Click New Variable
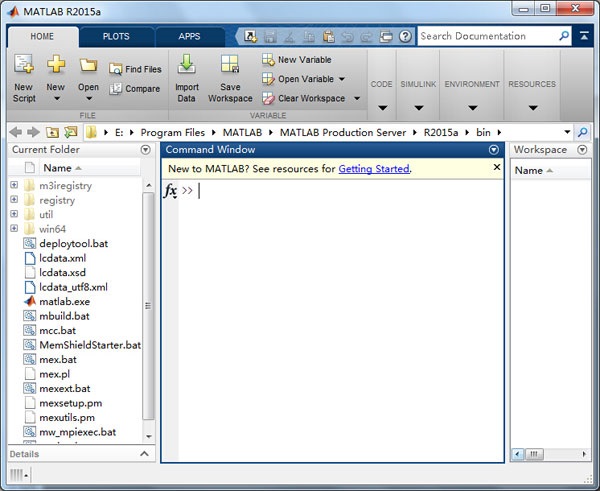This screenshot has width=600, height=491. point(297,60)
